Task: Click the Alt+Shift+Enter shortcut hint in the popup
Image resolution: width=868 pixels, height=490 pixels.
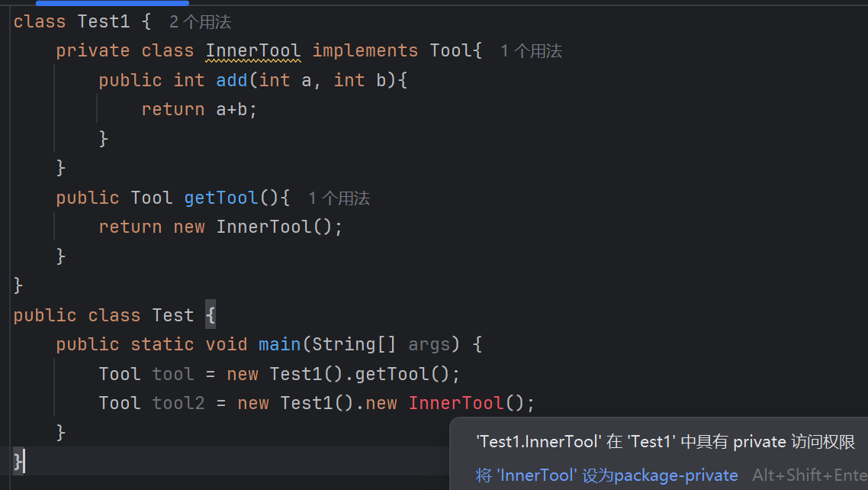Action: pyautogui.click(x=809, y=475)
